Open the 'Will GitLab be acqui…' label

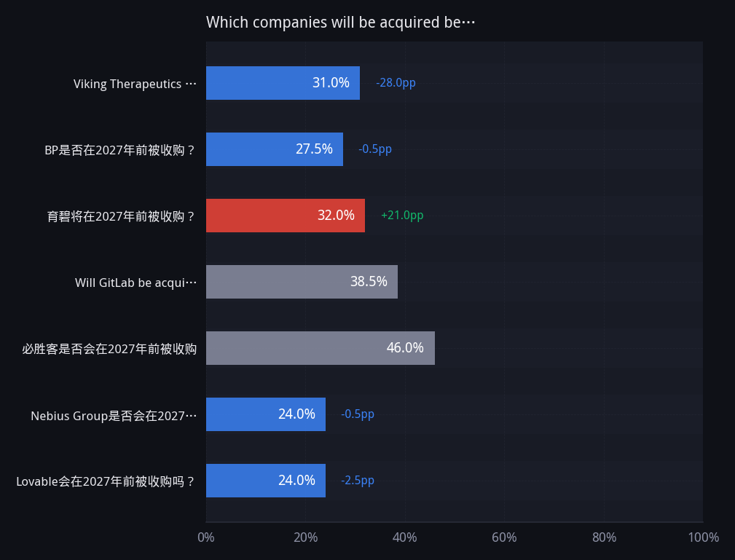point(136,283)
